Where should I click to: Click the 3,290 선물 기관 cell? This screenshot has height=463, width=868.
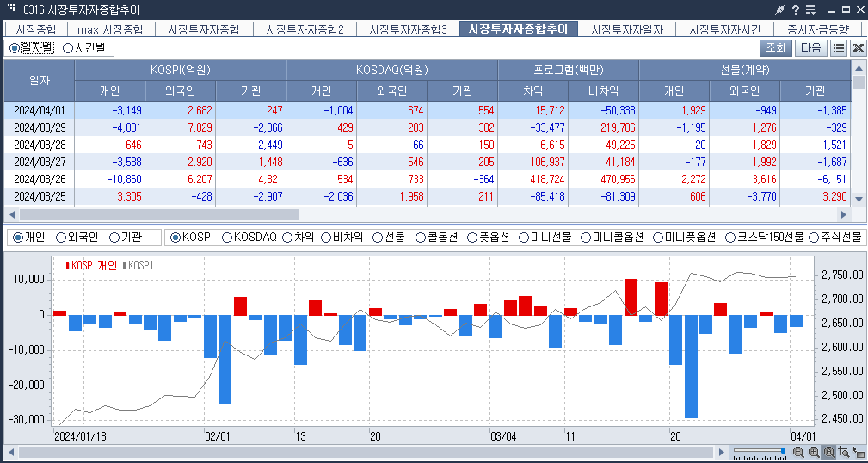coord(816,196)
